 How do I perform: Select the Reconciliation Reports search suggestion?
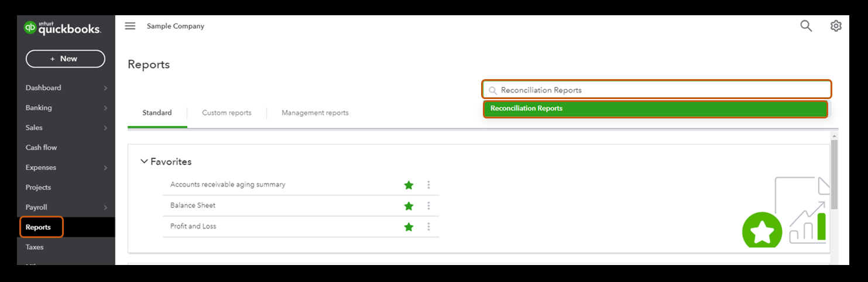click(655, 109)
